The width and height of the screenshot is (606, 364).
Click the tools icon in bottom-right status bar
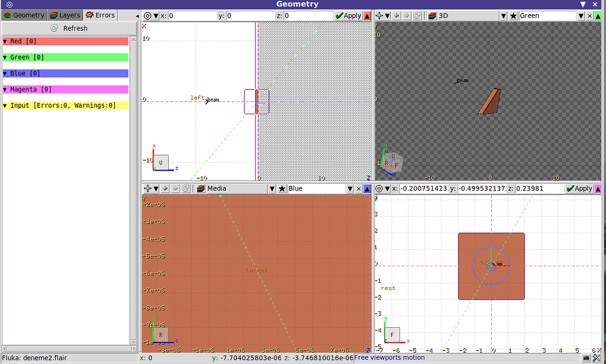pyautogui.click(x=597, y=358)
